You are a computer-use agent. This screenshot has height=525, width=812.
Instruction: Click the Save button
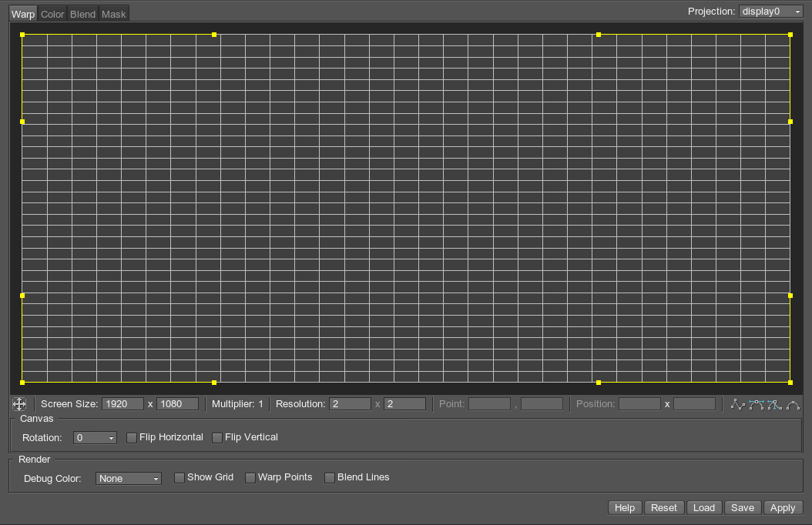click(x=743, y=508)
